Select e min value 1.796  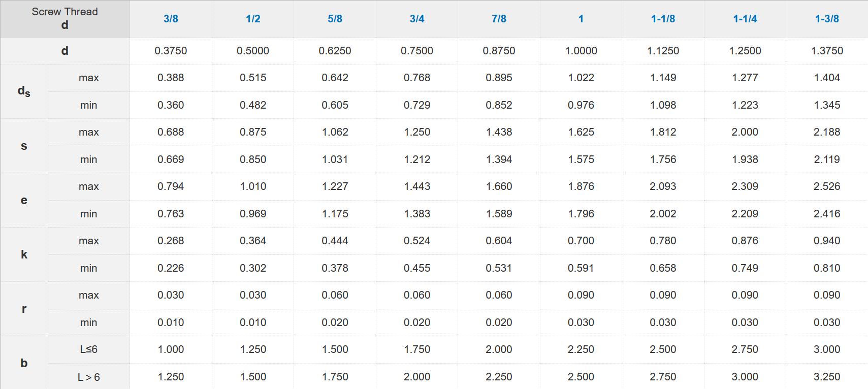point(581,214)
